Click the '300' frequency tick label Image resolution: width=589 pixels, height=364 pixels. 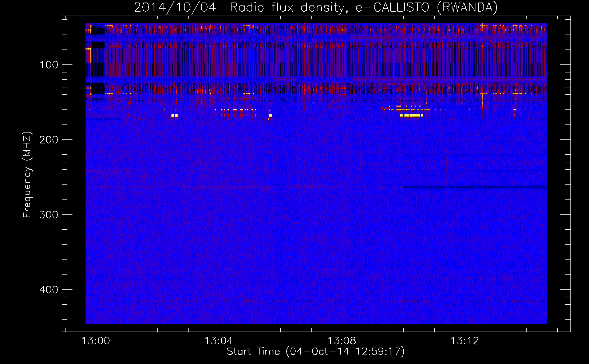49,215
